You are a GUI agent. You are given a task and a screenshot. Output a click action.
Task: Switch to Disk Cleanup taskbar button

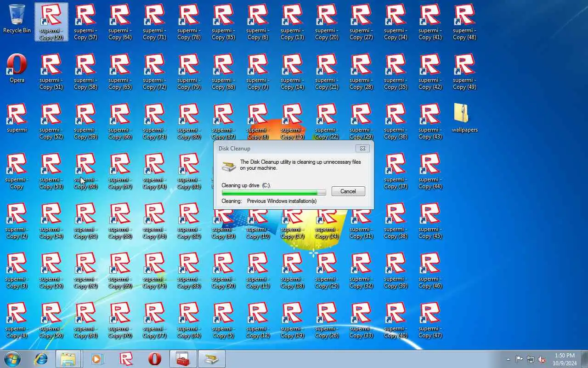click(x=212, y=359)
